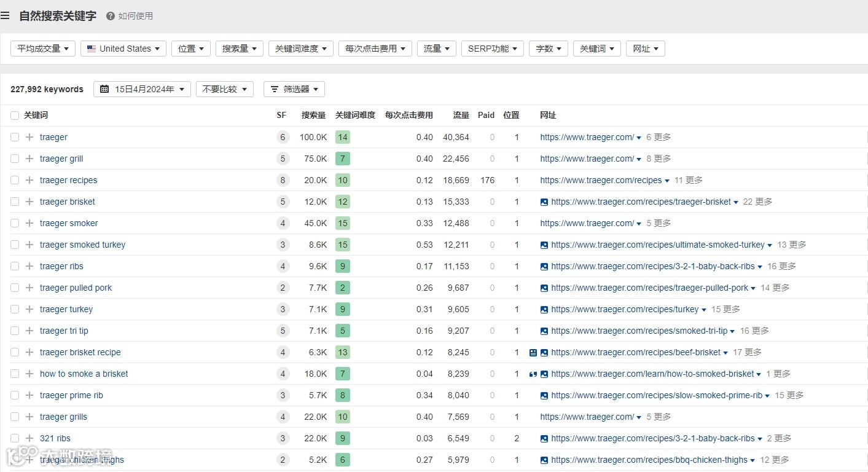Click plus icon beside traeger pulled pork
The image size is (868, 472).
point(29,288)
